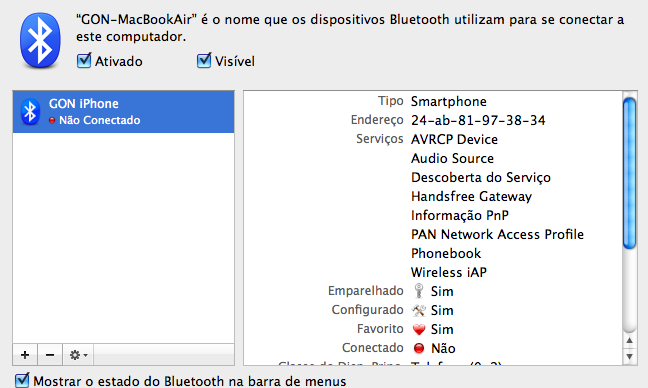The width and height of the screenshot is (648, 388).
Task: Click the key icon next to Emparelhado
Action: 419,291
